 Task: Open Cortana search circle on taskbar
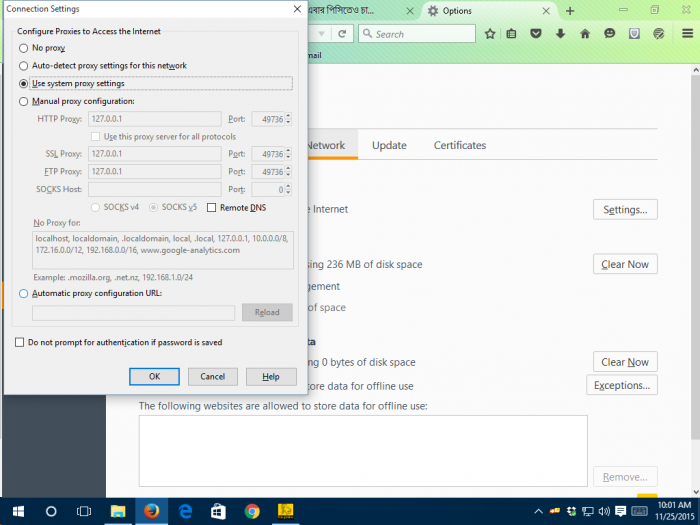pos(51,512)
